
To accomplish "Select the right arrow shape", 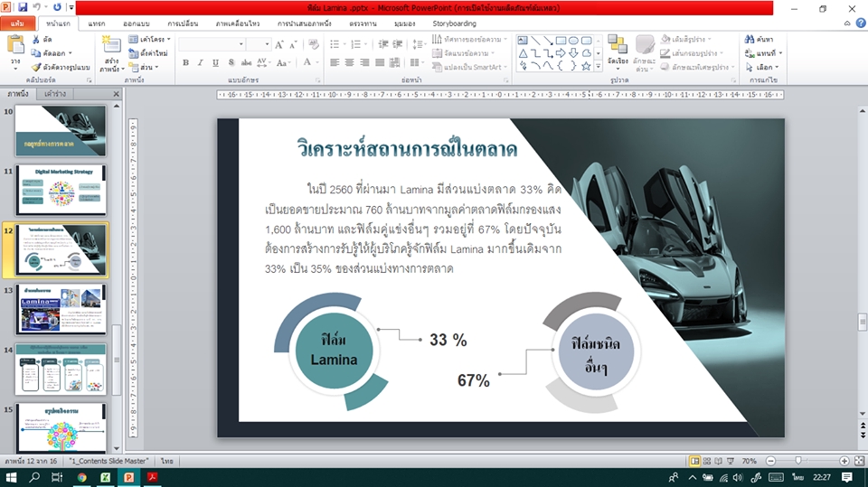I will click(561, 53).
